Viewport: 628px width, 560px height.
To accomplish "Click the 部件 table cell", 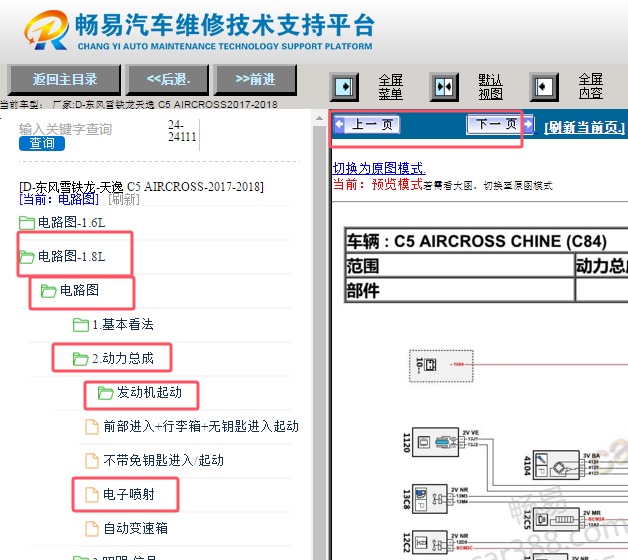I will pos(460,290).
